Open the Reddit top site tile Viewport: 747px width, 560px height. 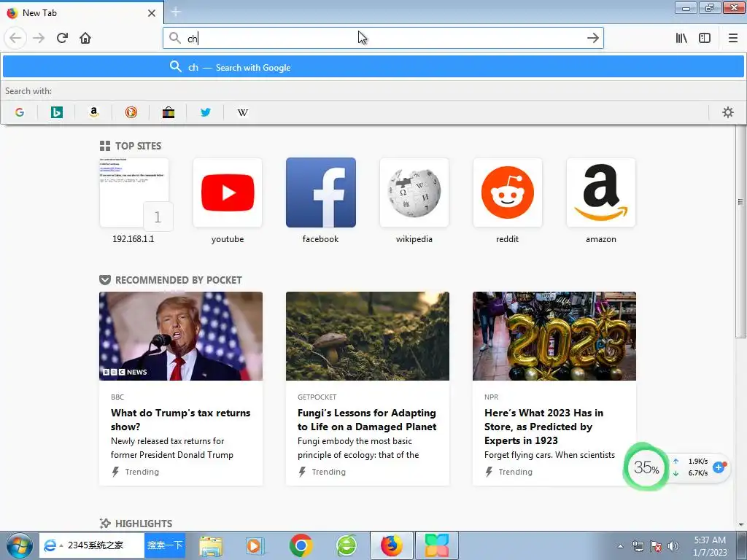508,192
